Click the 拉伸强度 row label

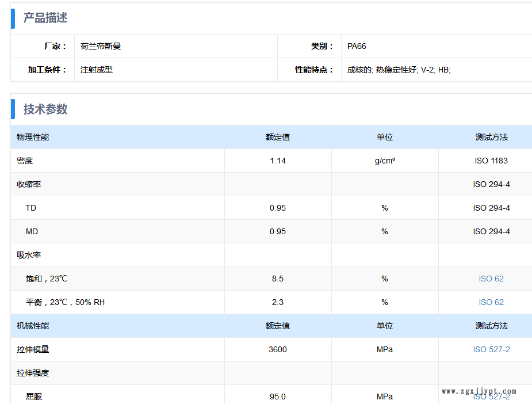tap(33, 373)
